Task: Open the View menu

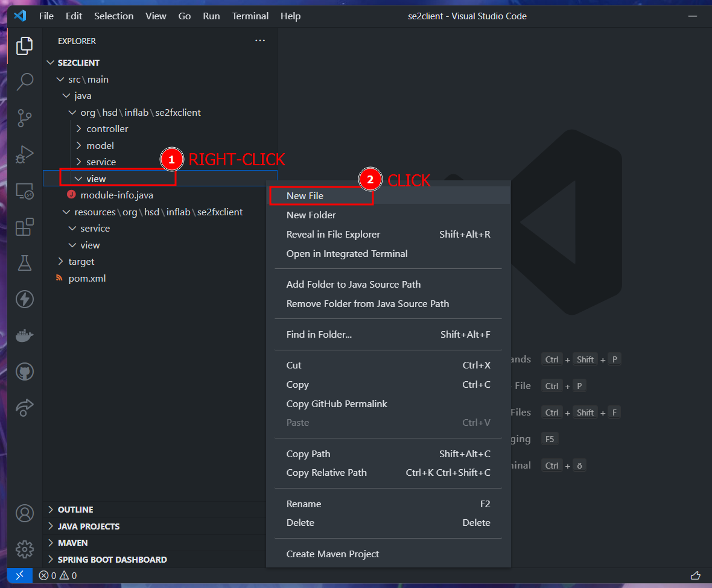Action: tap(156, 16)
